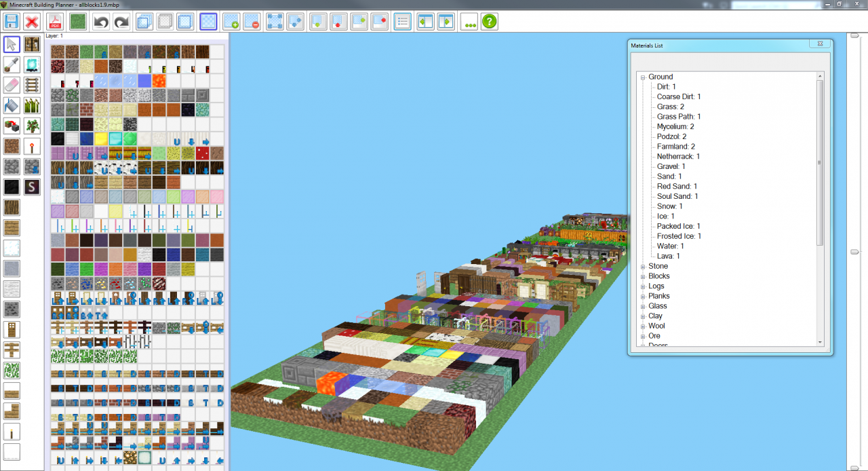
Task: Choose the replace block tool
Action: (12, 126)
